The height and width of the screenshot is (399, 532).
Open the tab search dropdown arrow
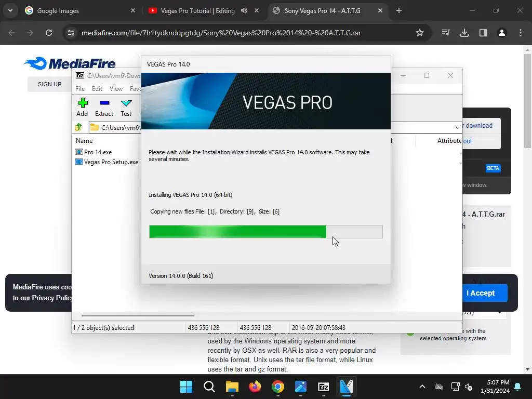(x=10, y=10)
